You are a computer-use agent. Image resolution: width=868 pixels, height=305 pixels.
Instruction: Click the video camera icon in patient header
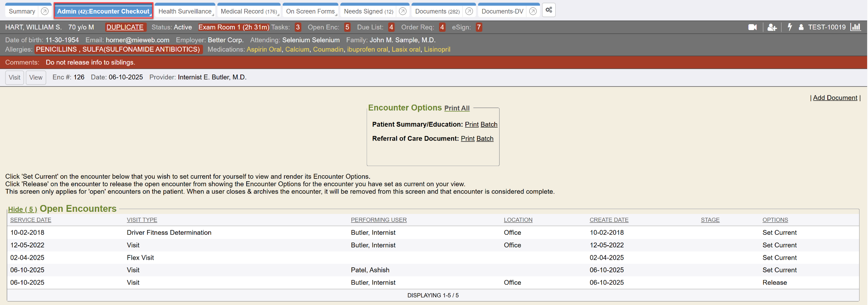click(x=752, y=27)
